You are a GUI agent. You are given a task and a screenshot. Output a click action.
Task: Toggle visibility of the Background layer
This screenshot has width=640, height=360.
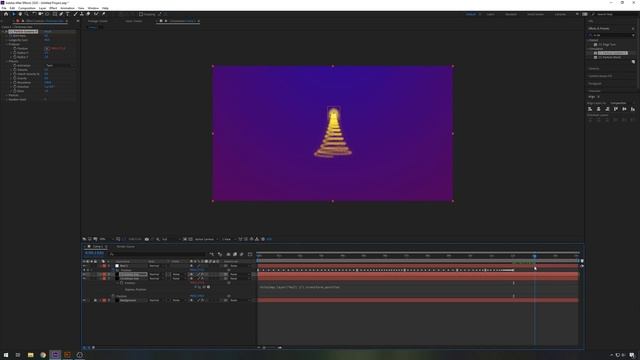point(84,300)
